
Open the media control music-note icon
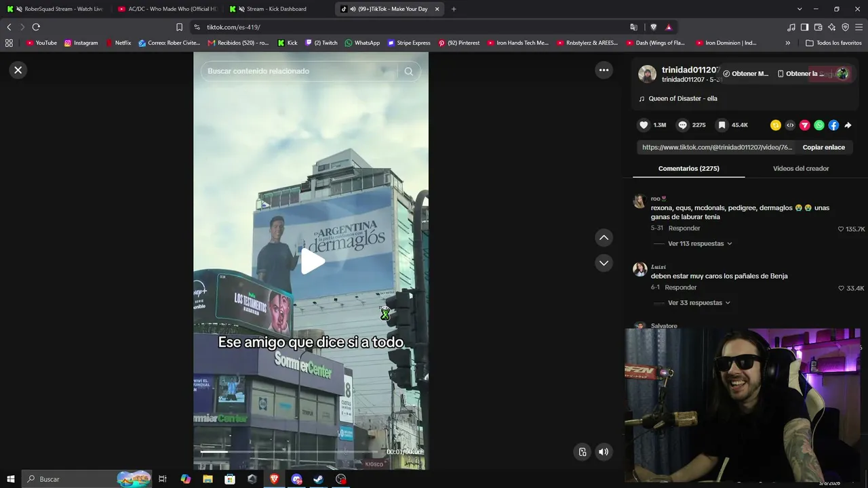point(791,27)
